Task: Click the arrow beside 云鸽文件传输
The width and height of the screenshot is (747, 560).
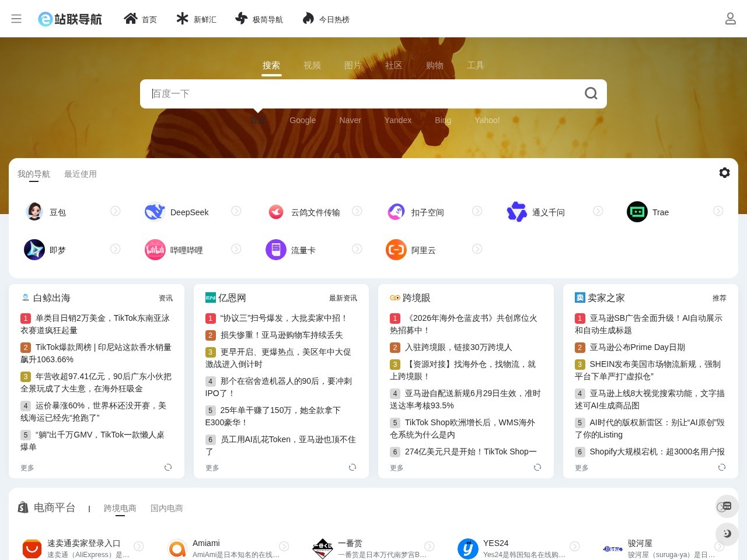Action: (357, 211)
